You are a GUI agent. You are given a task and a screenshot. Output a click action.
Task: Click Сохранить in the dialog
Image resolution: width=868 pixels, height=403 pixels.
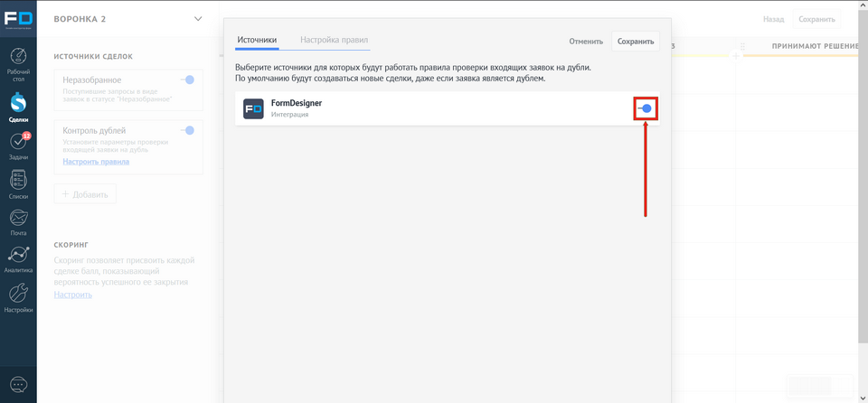point(636,42)
